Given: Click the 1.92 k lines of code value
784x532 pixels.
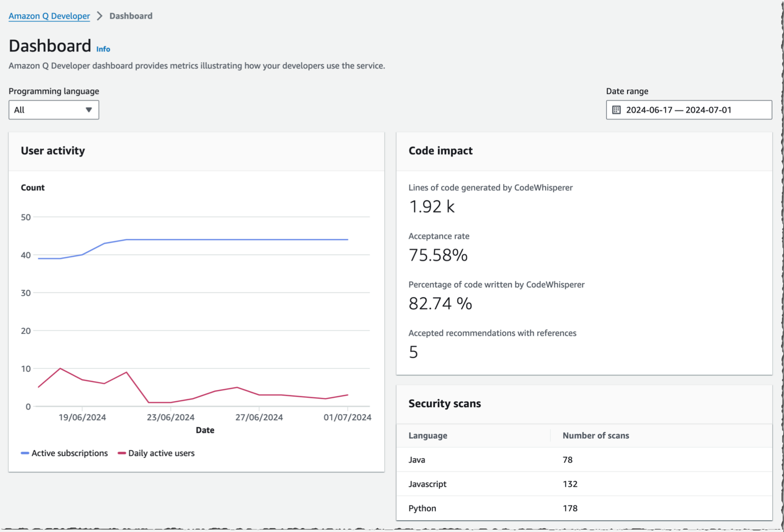Looking at the screenshot, I should pos(432,207).
